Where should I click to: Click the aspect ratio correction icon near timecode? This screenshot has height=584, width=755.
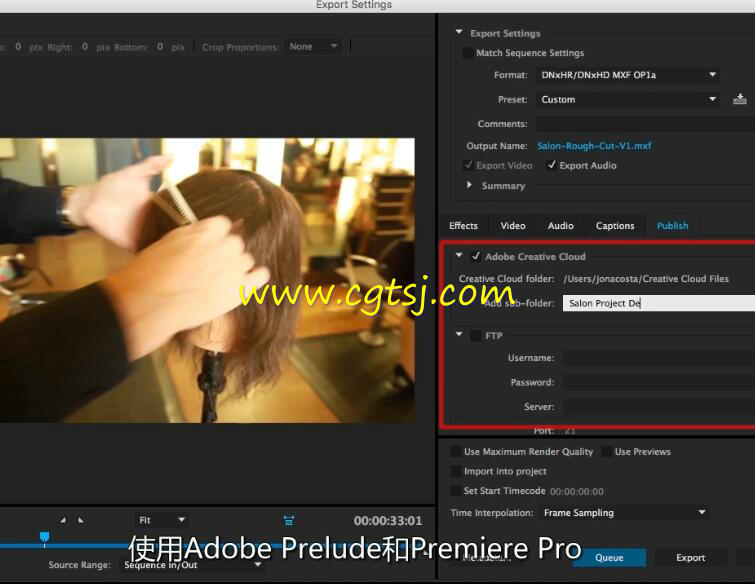[289, 520]
